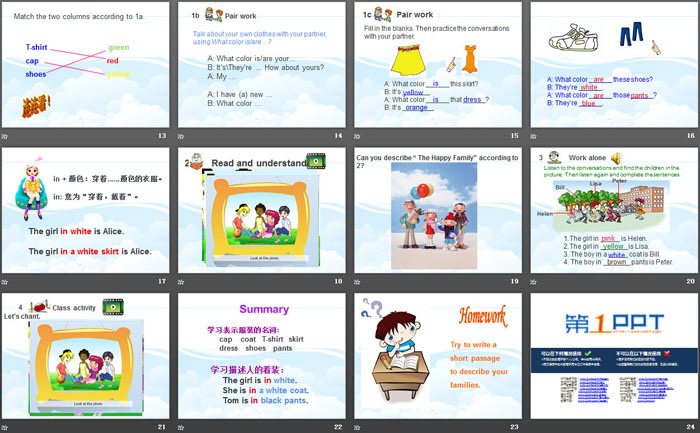
Task: Click slide number 22 label
Action: pos(338,427)
